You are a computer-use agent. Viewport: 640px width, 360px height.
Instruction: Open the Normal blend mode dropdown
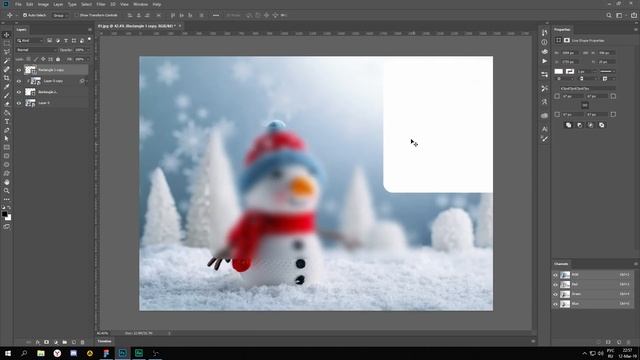(x=36, y=50)
